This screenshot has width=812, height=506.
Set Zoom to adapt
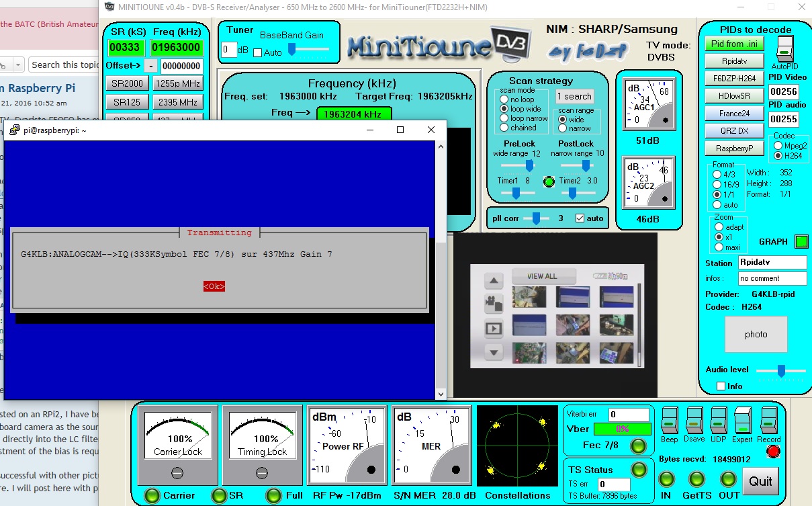[x=719, y=227]
